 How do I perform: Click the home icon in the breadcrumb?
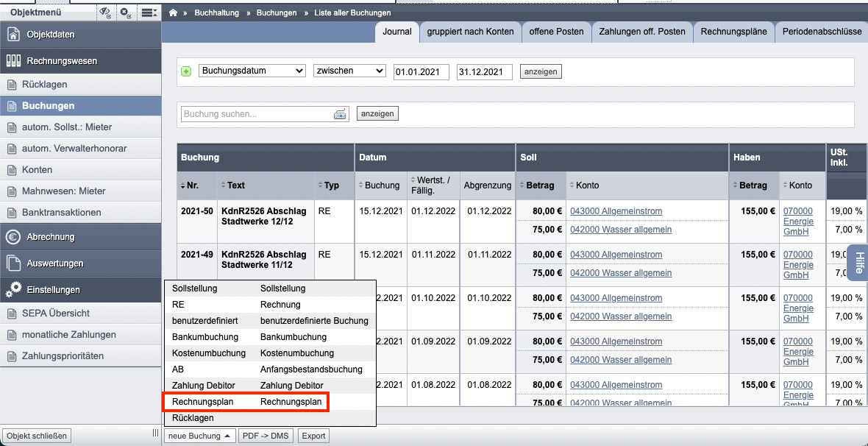click(x=174, y=13)
